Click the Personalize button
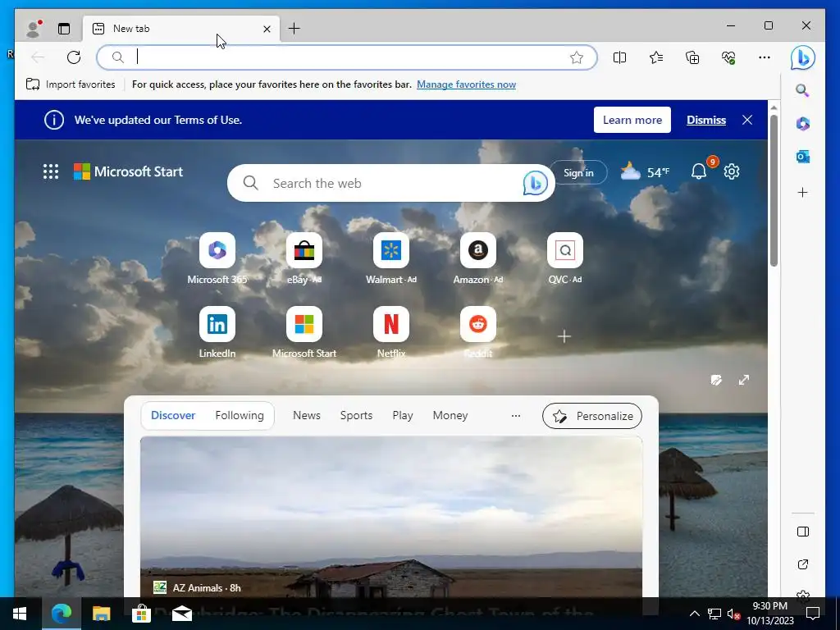 [592, 416]
